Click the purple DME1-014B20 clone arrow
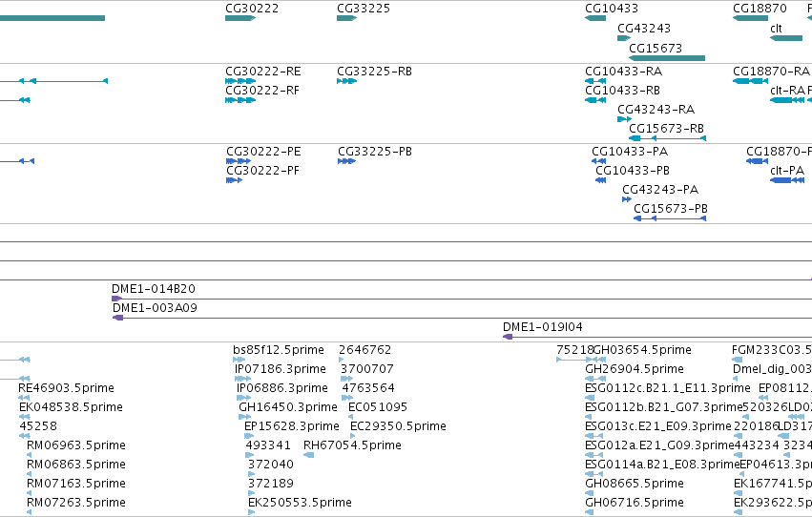Screen dimensions: 812x517 [x=117, y=299]
